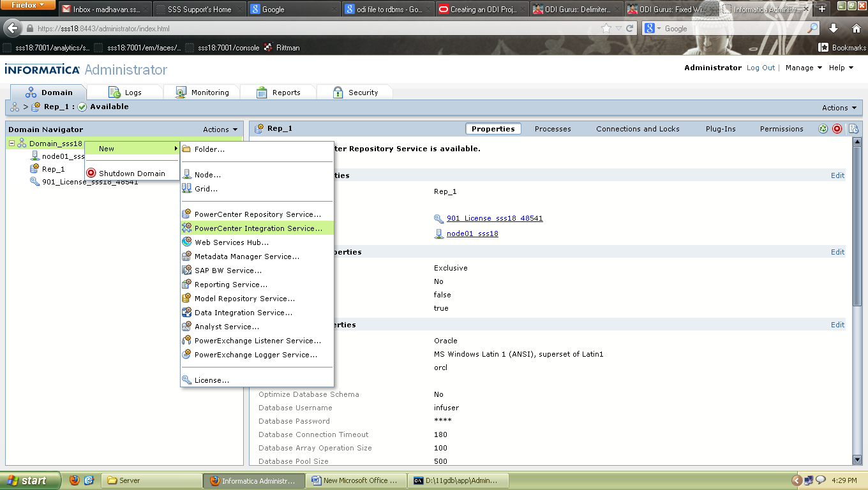Switch to the Inbox Gmail browser tab

click(105, 10)
